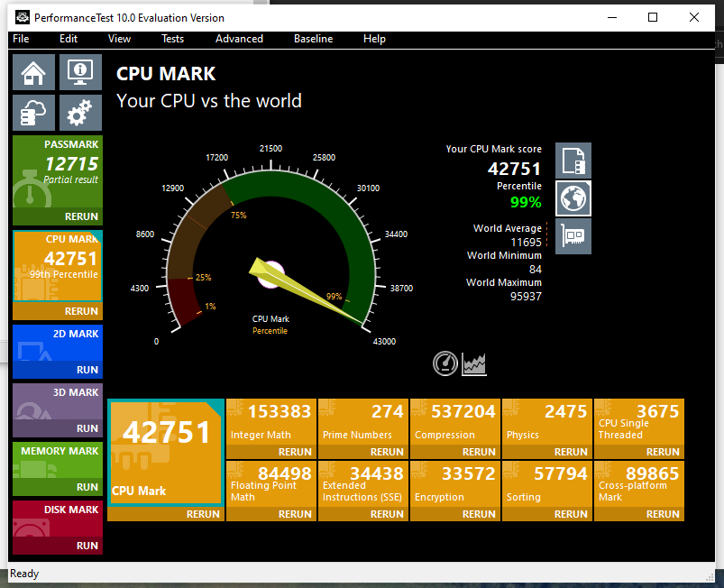Select the Physics 2475 tile
The width and height of the screenshot is (724, 588).
(547, 423)
